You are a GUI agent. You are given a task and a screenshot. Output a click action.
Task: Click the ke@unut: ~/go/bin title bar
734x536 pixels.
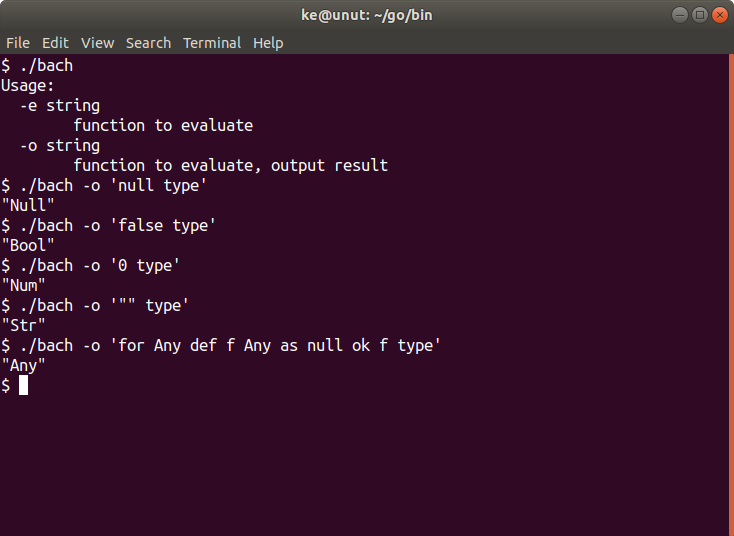(x=367, y=15)
